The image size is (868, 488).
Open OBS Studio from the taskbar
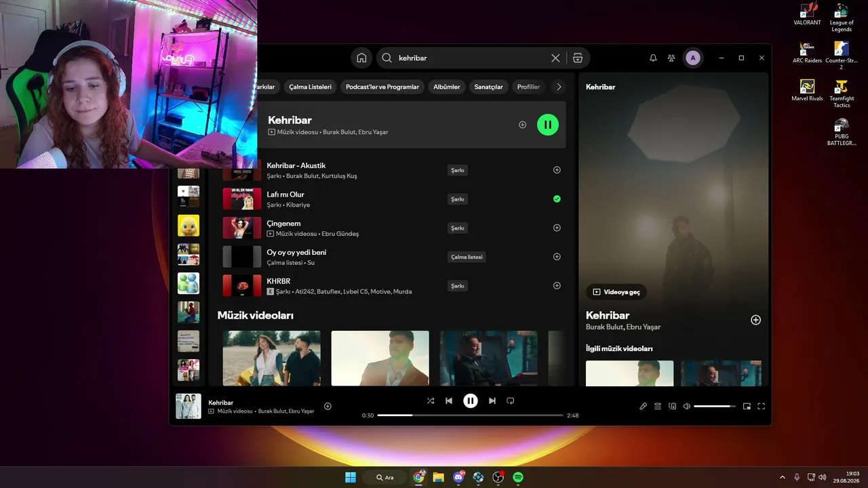pos(498,477)
